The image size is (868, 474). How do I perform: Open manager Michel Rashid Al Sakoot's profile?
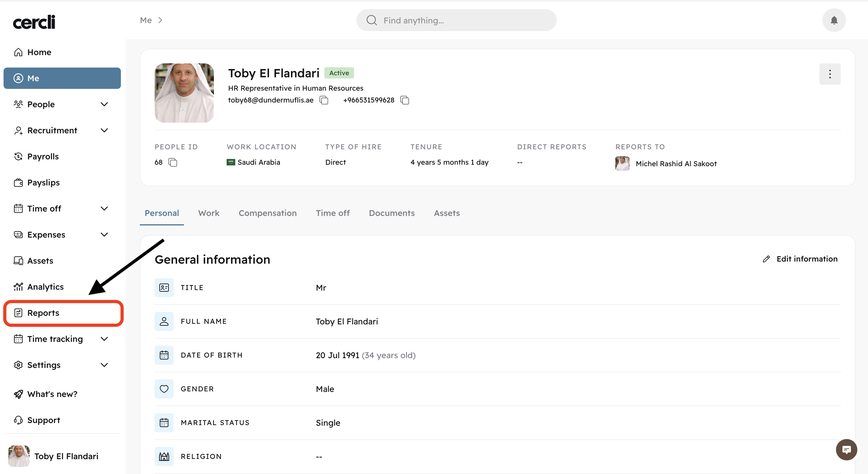click(x=676, y=164)
